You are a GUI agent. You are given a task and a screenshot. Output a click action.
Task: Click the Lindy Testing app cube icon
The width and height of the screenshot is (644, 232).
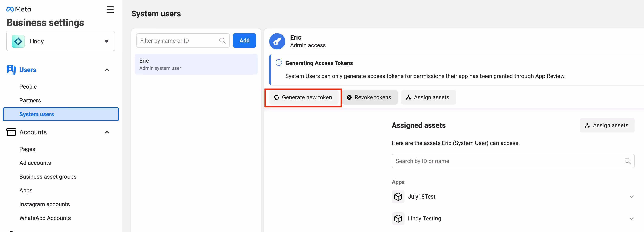pos(398,218)
